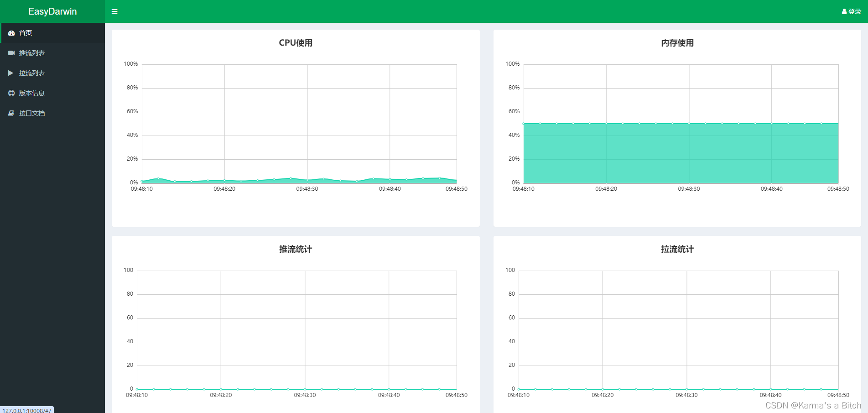Click the 100% label on CPU chart
This screenshot has height=413, width=868.
131,64
